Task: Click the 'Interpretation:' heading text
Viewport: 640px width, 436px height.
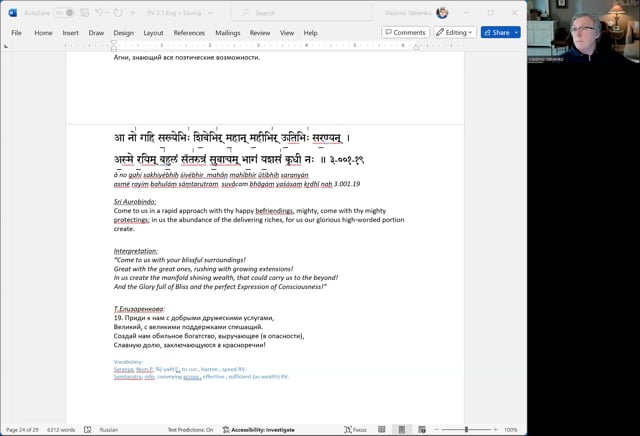Action: tap(136, 251)
